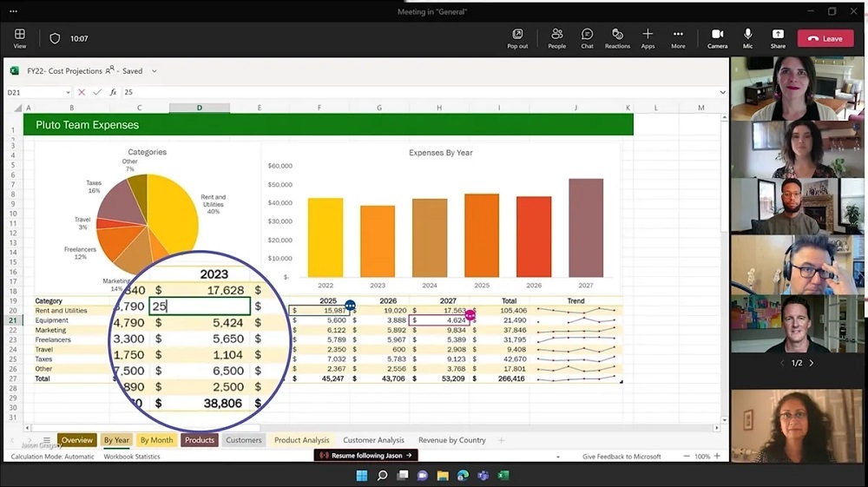Open the View layout options

click(19, 37)
